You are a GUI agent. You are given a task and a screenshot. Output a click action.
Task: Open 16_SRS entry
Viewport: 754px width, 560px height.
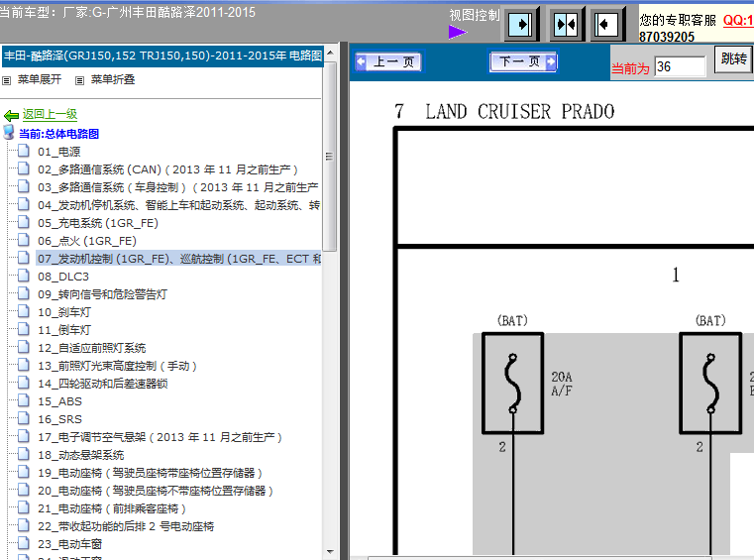click(60, 419)
